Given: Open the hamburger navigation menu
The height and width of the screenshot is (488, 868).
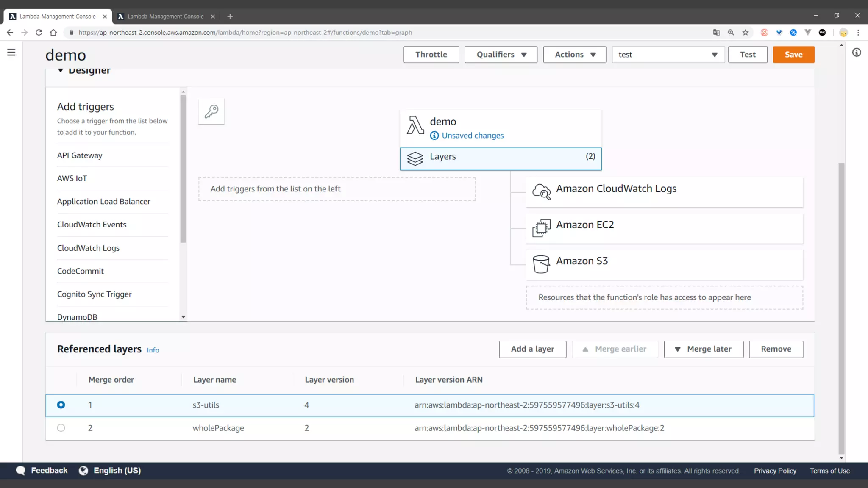Looking at the screenshot, I should point(11,53).
